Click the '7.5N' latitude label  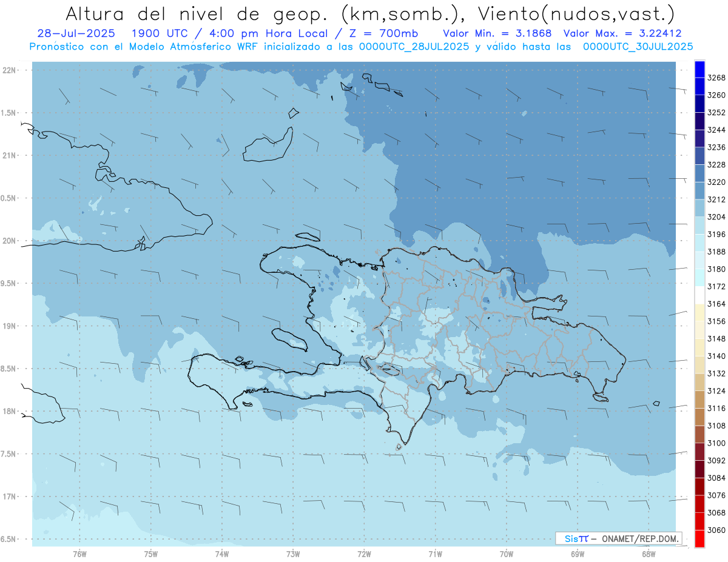8,453
